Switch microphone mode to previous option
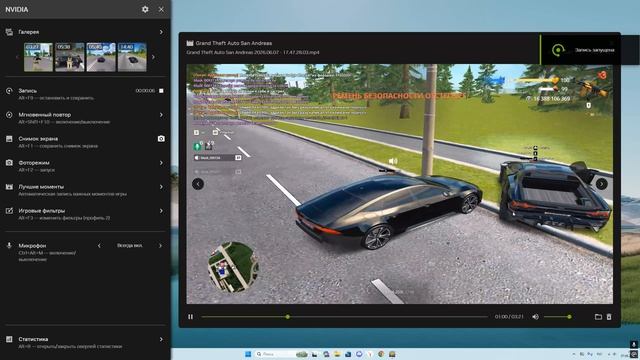640x360 pixels. pyautogui.click(x=99, y=246)
